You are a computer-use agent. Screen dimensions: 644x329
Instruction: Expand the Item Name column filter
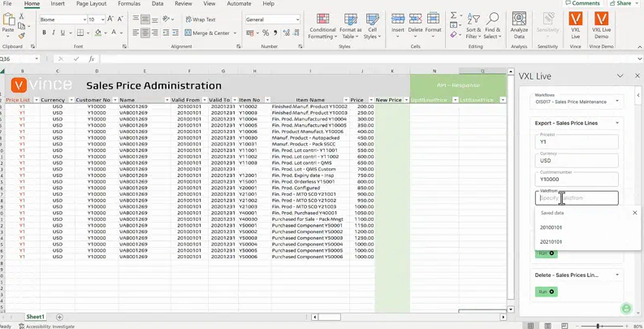coord(345,100)
